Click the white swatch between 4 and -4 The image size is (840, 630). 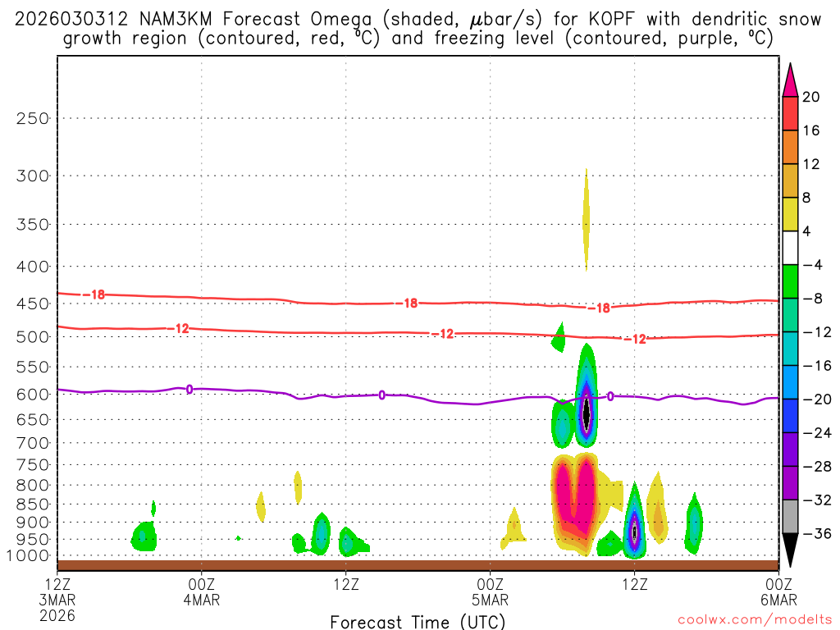(790, 248)
